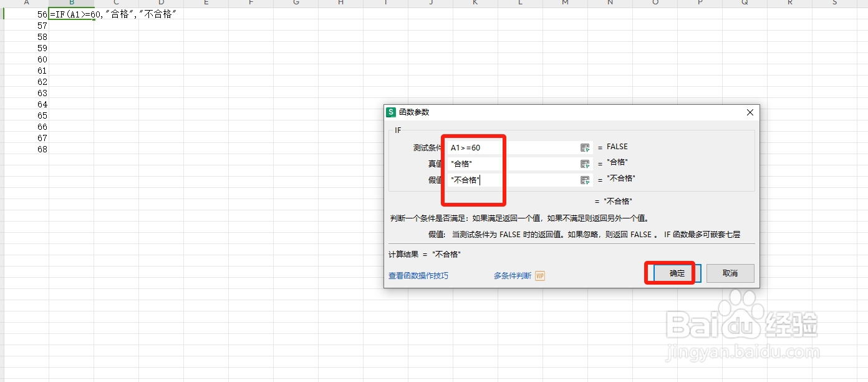Click range selector icon for 测试条件 field
This screenshot has width=868, height=382.
[x=585, y=147]
